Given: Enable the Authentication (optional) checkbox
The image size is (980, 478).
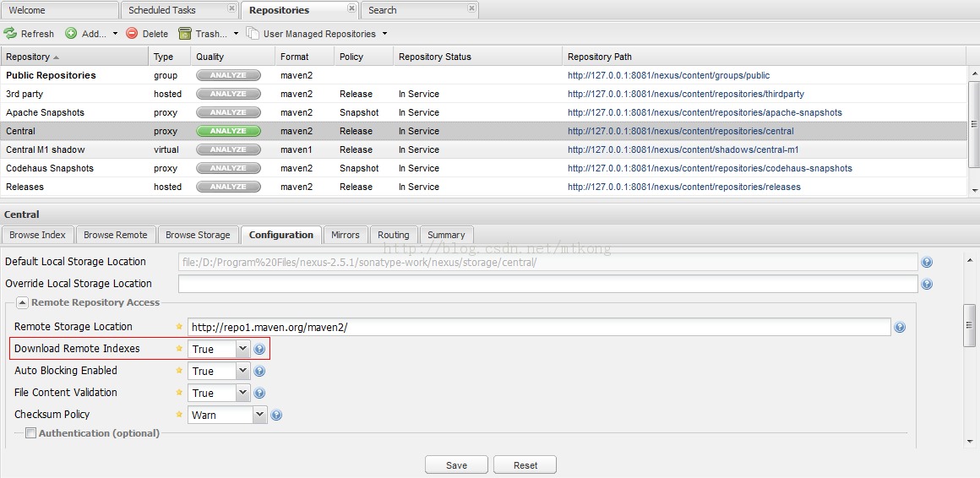Looking at the screenshot, I should tap(31, 433).
